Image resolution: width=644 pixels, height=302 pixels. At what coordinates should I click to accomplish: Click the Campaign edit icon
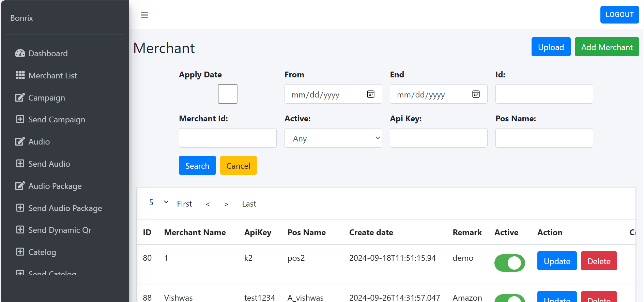(x=20, y=97)
